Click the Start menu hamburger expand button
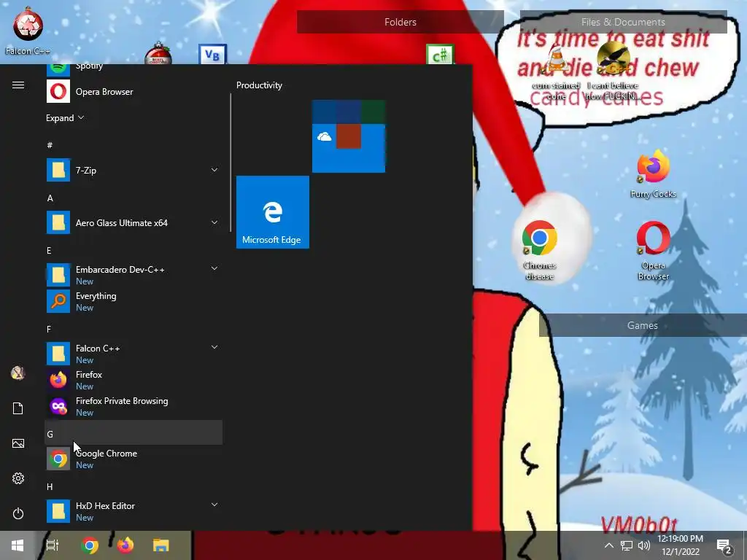 tap(18, 85)
